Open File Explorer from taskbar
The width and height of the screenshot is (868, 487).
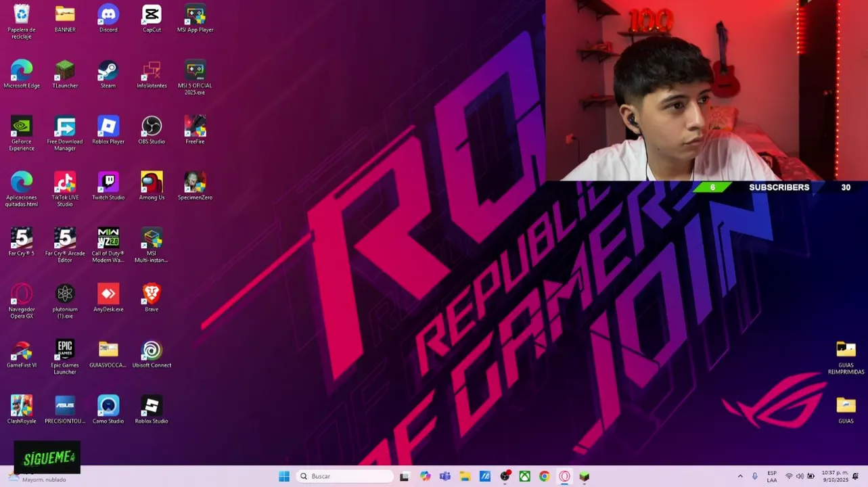click(x=465, y=476)
